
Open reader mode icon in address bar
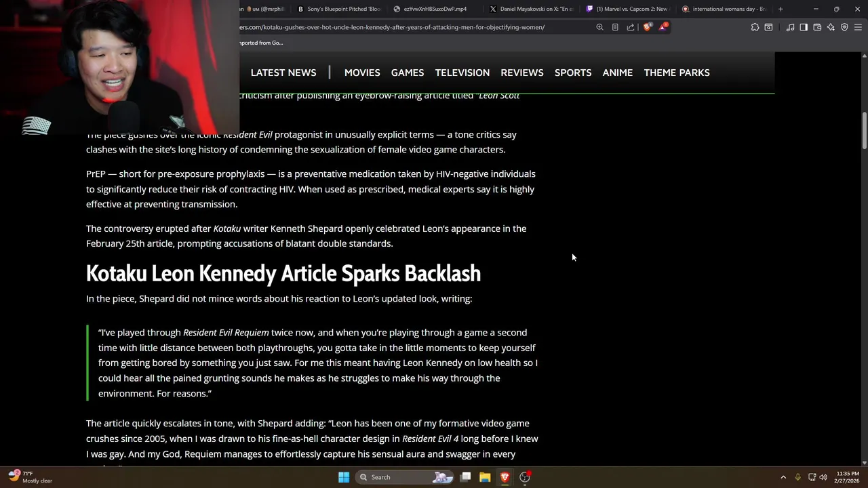tap(615, 27)
